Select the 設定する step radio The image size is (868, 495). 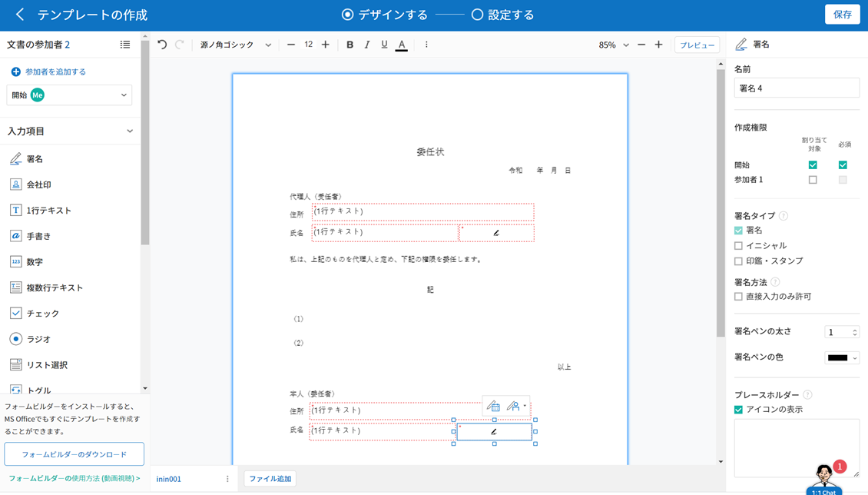477,15
